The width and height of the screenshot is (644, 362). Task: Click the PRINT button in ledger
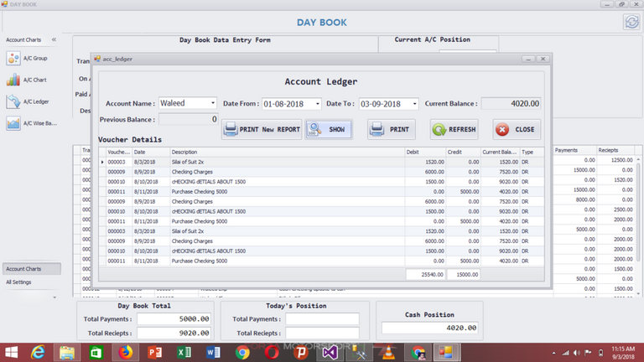391,130
